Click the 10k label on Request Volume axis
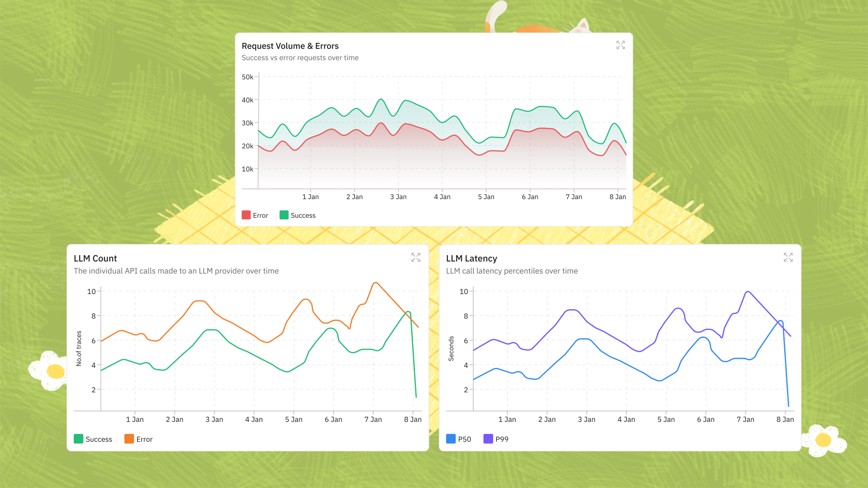Screen dimensions: 868x488 coord(247,169)
